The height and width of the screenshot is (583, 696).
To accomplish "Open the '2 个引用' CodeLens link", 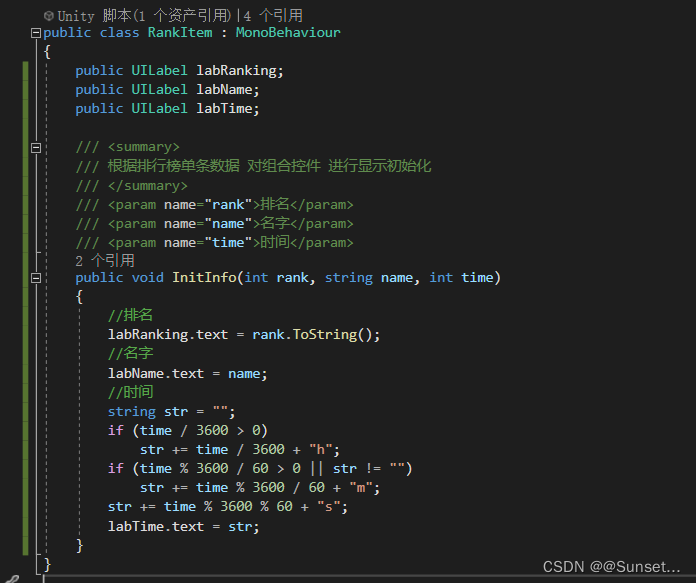I will 105,261.
